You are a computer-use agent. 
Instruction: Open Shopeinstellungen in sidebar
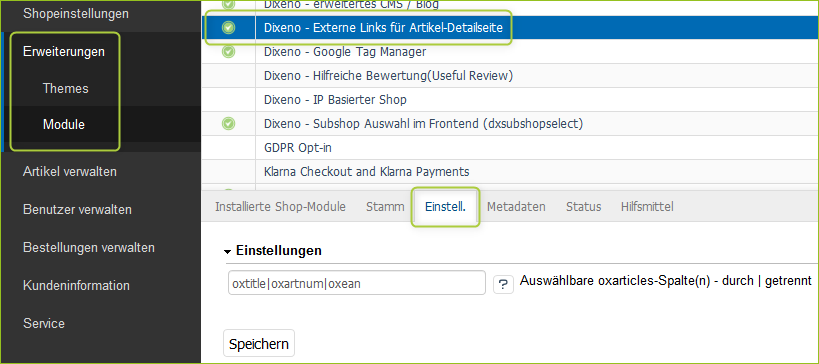(x=76, y=14)
